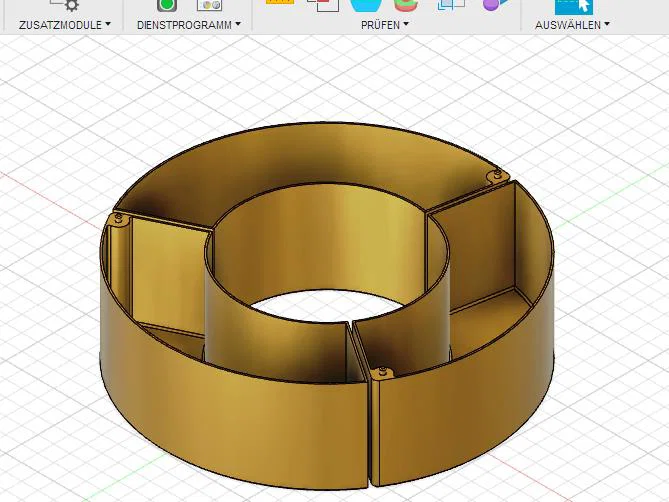This screenshot has height=502, width=669.
Task: Activate the blue Select cursor tool icon
Action: [x=574, y=6]
